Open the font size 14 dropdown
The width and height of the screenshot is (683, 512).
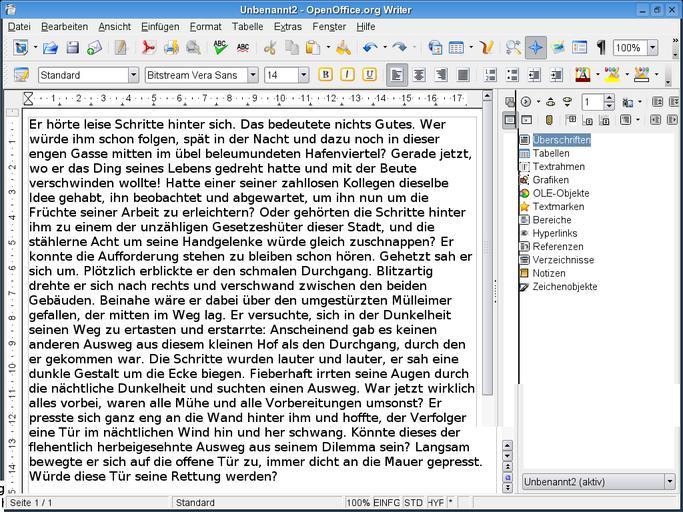[301, 75]
